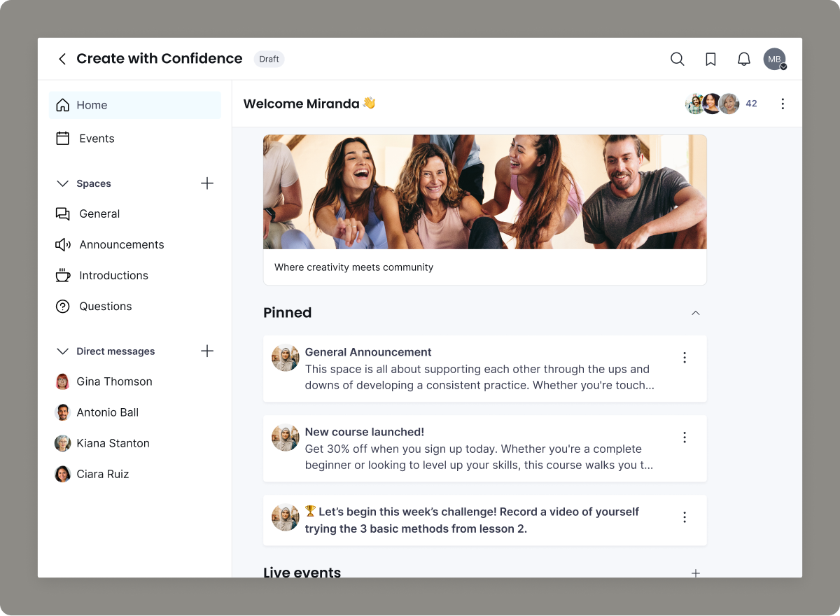Click the back arrow beside Create with Confidence
This screenshot has width=840, height=616.
coord(62,59)
